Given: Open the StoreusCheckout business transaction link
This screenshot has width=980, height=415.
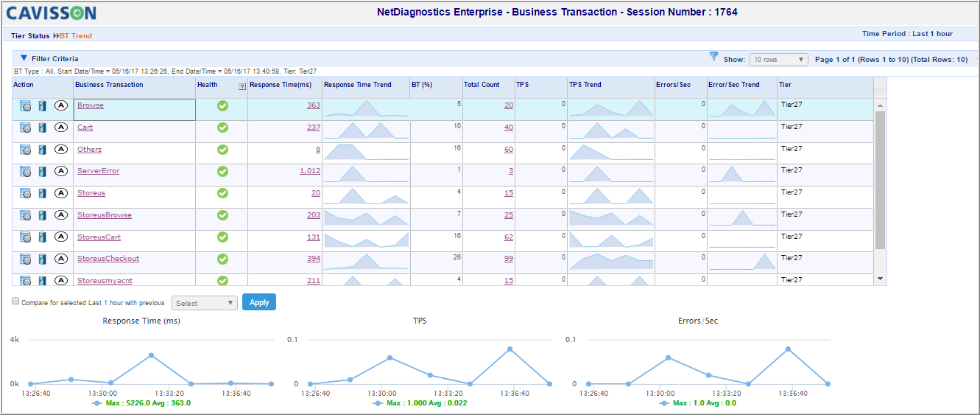Looking at the screenshot, I should click(x=108, y=259).
